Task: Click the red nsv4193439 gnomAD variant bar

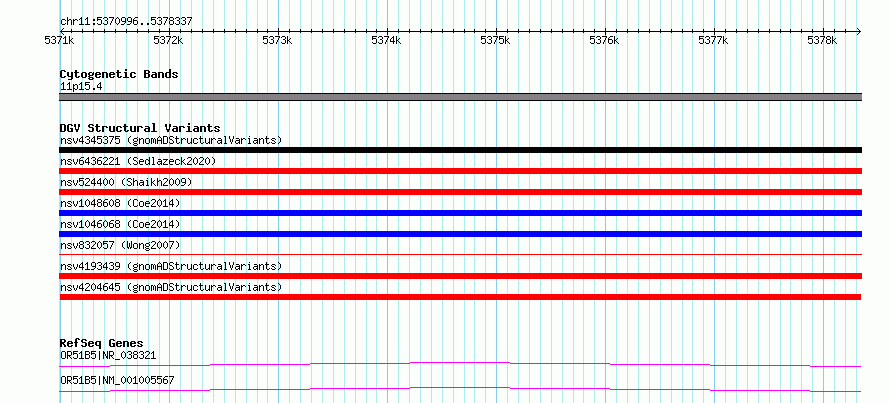Action: tap(460, 276)
